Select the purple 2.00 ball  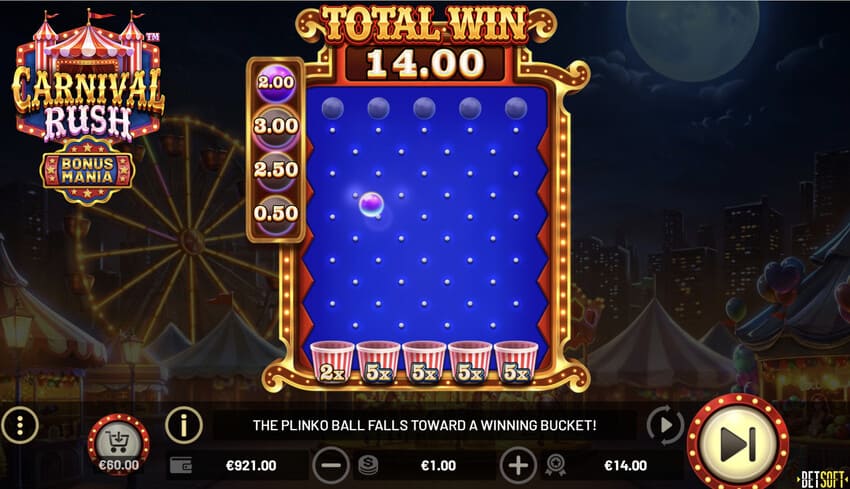tap(276, 83)
